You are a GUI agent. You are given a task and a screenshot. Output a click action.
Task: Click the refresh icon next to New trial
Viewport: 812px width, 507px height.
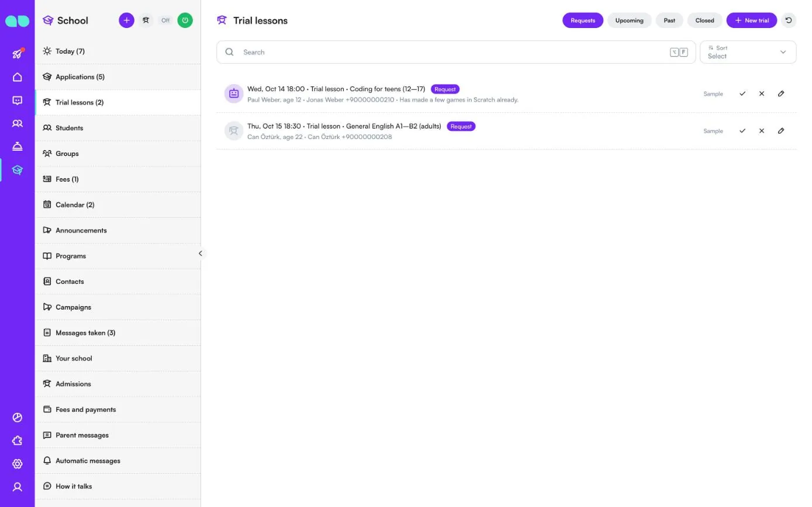click(x=789, y=20)
